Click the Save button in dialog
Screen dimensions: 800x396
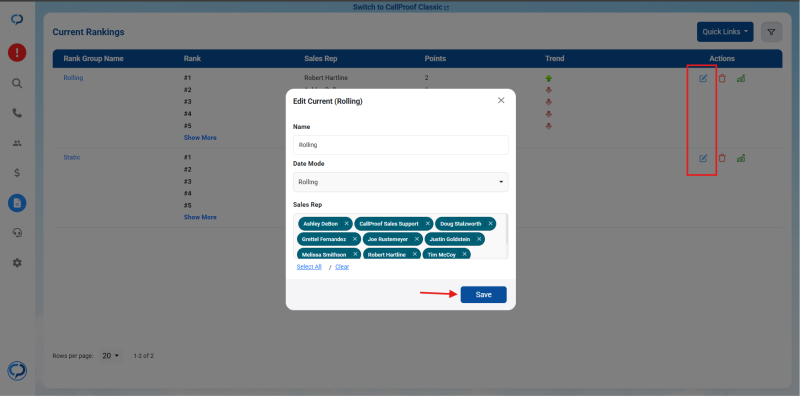click(483, 294)
